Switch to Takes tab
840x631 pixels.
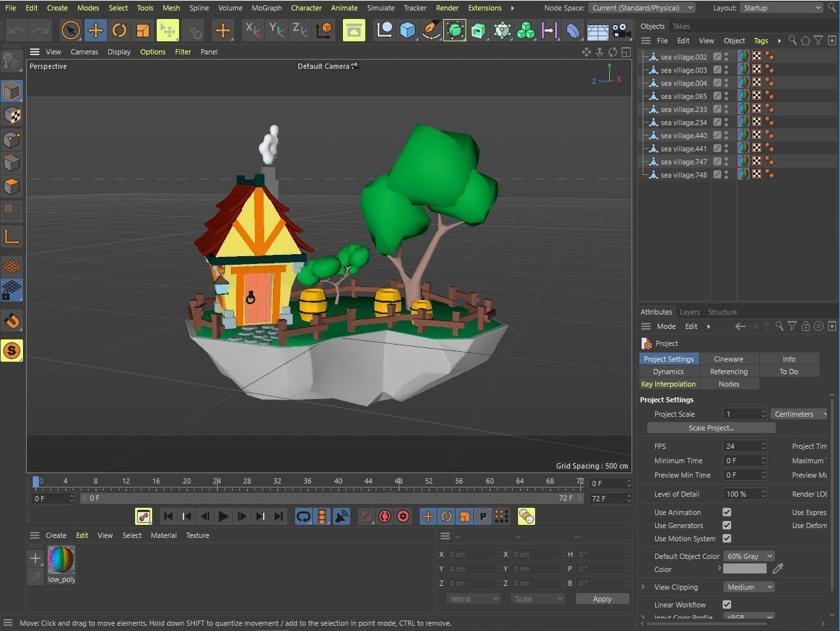[681, 26]
